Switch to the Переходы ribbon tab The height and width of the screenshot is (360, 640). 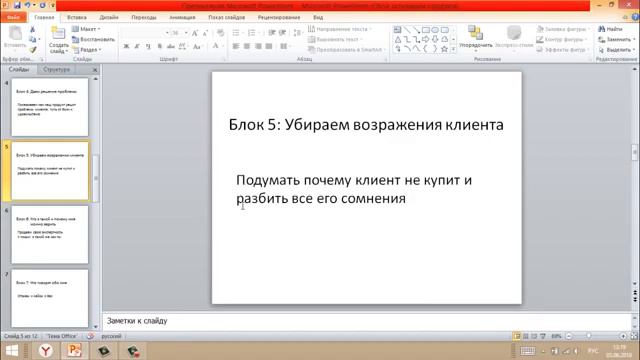click(x=144, y=18)
